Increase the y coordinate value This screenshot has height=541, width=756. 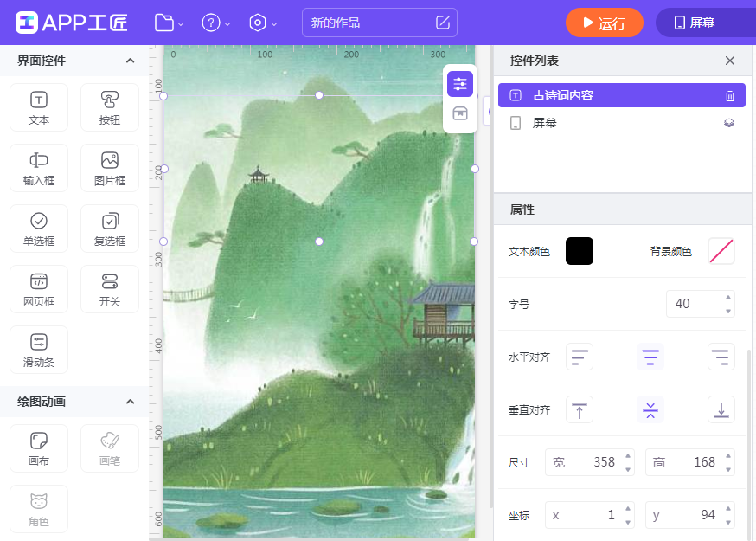click(728, 508)
